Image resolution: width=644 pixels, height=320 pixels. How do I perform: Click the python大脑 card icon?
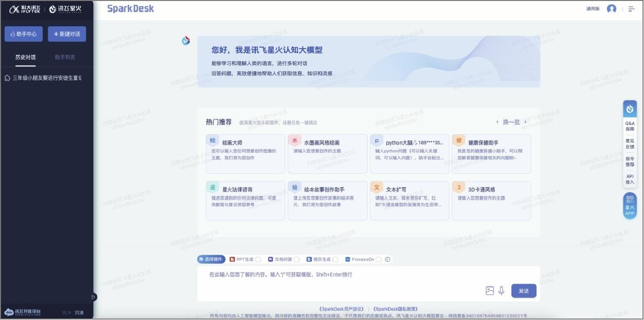pyautogui.click(x=376, y=140)
